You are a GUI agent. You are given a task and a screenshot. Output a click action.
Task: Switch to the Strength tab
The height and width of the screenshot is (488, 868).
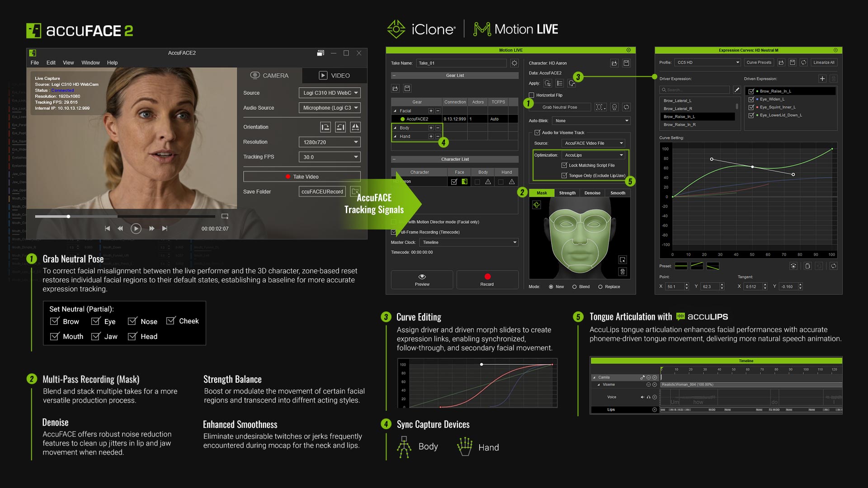(567, 193)
